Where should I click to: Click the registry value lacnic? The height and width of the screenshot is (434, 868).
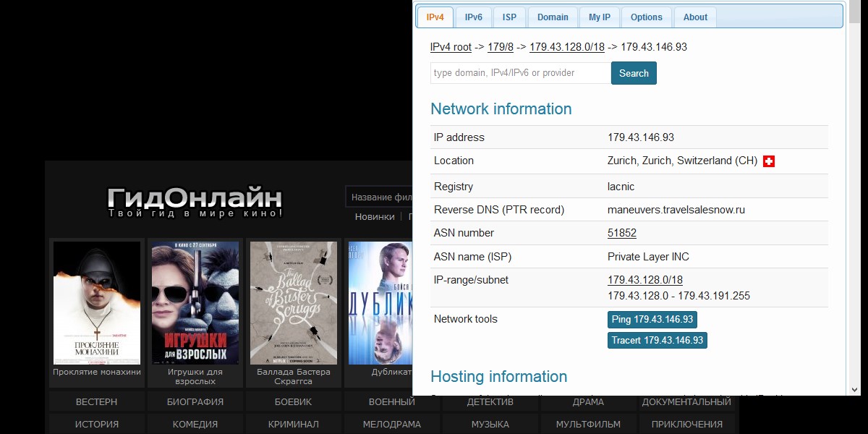pos(621,187)
